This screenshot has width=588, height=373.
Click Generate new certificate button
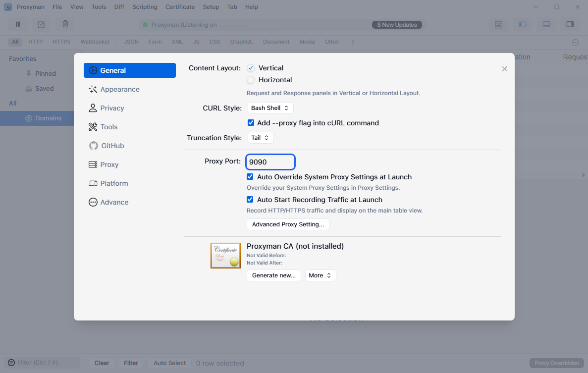pos(274,275)
